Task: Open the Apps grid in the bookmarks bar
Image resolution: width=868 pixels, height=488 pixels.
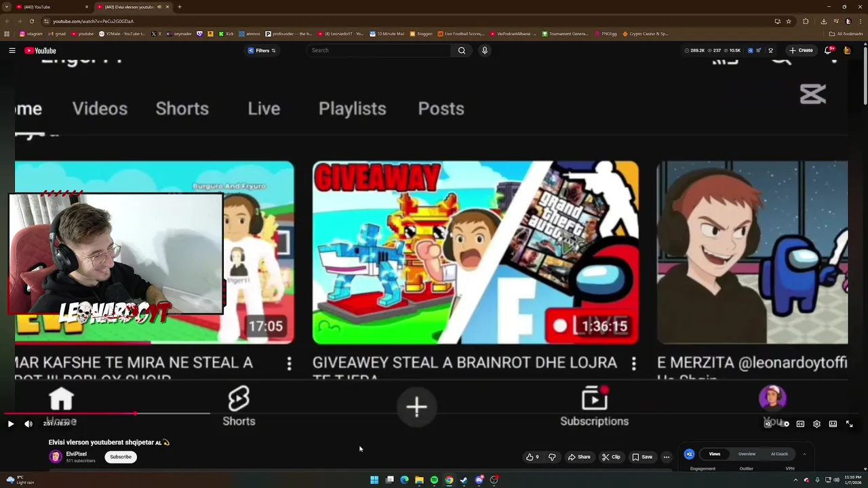Action: 7,34
